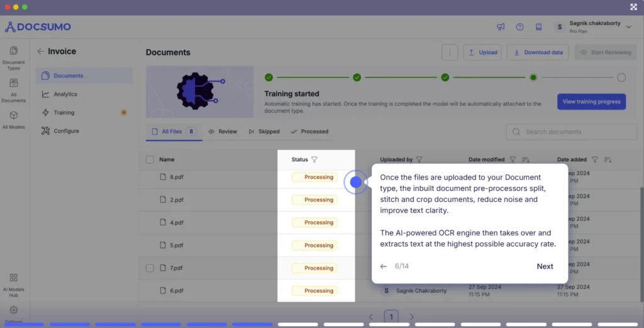This screenshot has width=644, height=328.
Task: Open file 4.pdf
Action: 177,222
